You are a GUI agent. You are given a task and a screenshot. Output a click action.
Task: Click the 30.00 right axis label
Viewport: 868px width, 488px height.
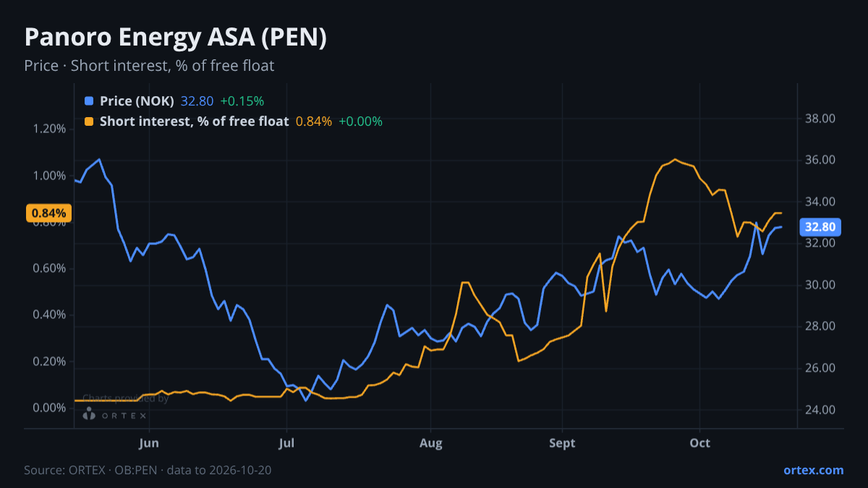tap(821, 285)
